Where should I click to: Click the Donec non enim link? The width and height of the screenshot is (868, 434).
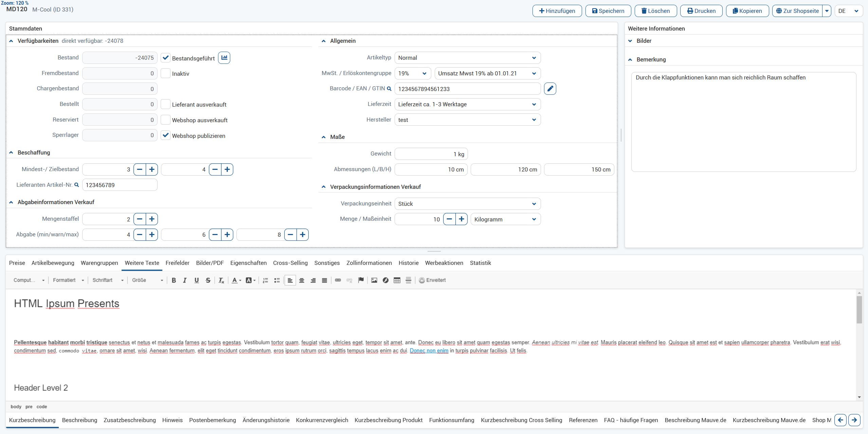click(429, 350)
